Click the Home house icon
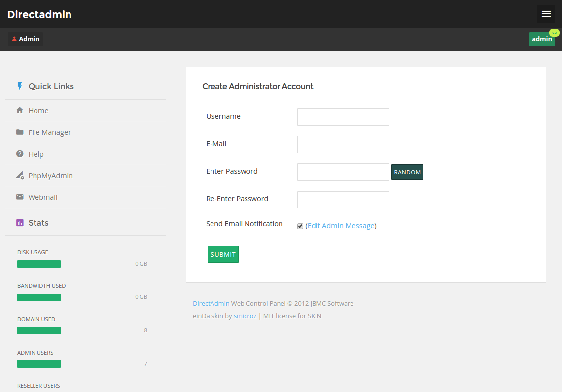Viewport: 562px width, 392px height. pyautogui.click(x=20, y=110)
